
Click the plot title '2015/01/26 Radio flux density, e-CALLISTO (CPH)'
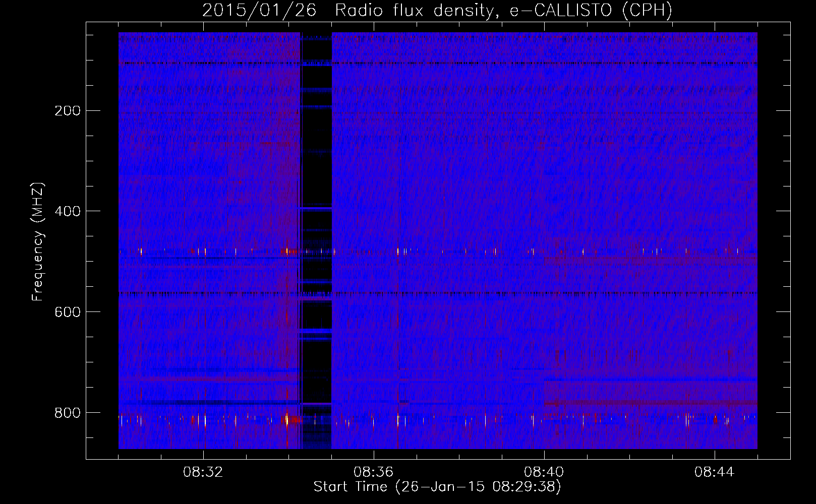point(437,11)
